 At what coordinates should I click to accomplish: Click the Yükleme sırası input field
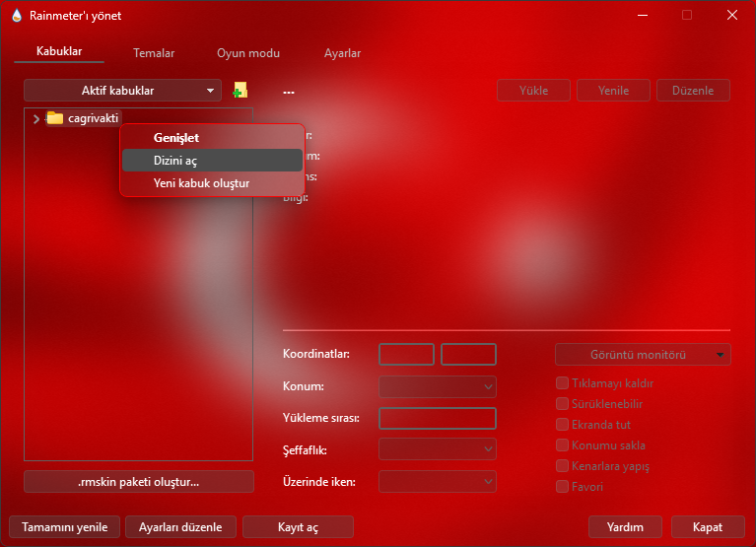(x=438, y=418)
